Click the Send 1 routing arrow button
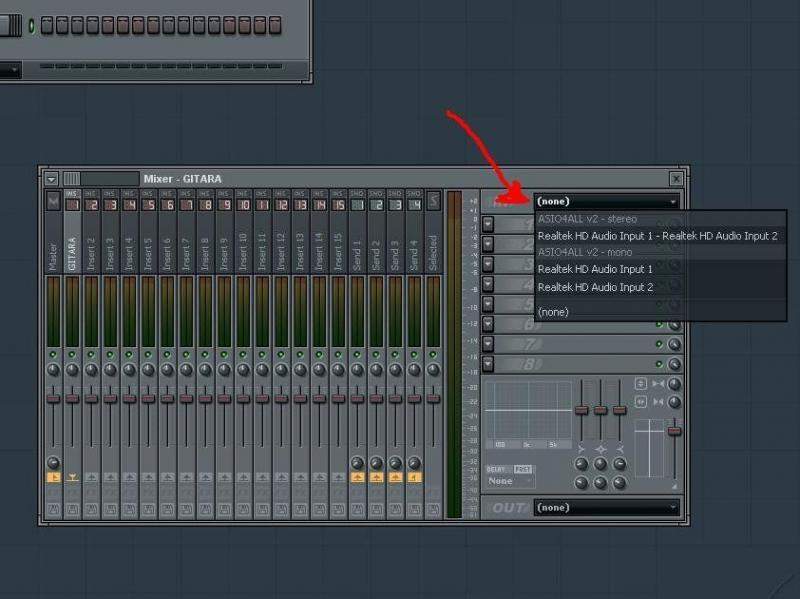Screen dimensions: 800x599 pos(358,478)
